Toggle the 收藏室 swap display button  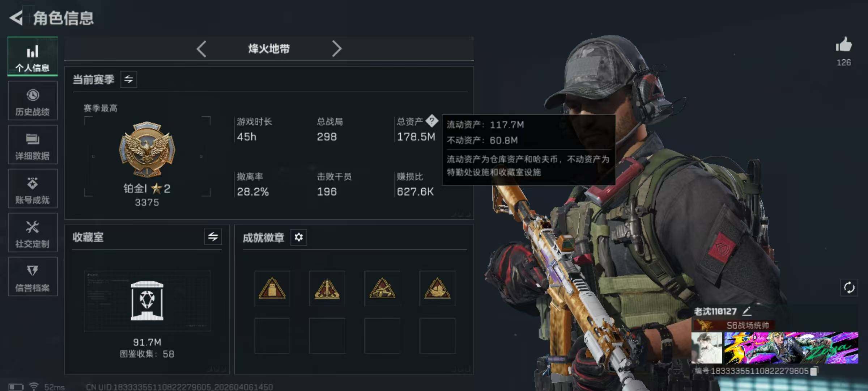tap(213, 237)
